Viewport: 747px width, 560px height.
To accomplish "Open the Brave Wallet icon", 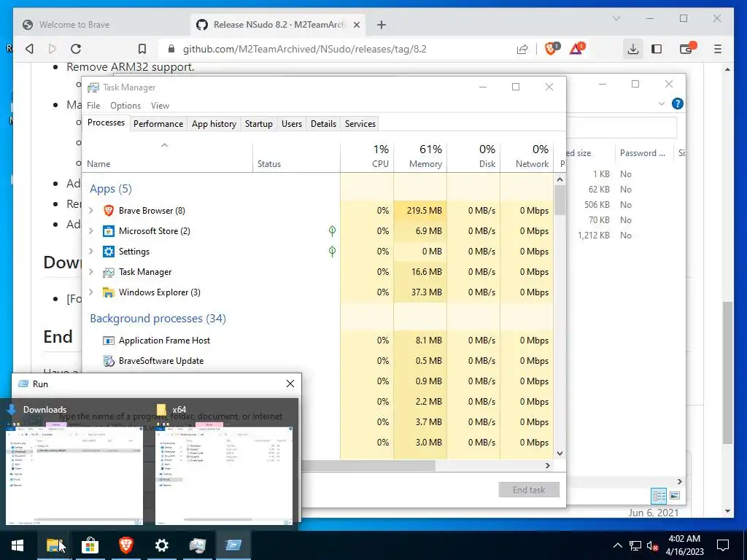I will 687,48.
